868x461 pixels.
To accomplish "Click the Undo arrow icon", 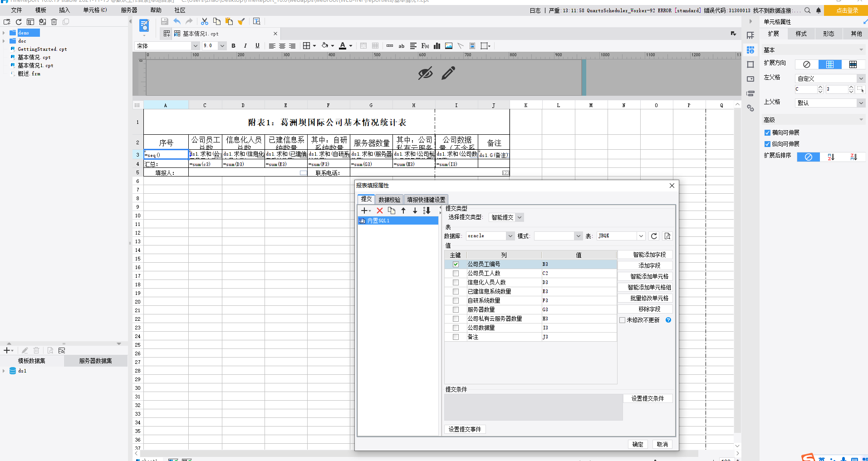I will [177, 21].
